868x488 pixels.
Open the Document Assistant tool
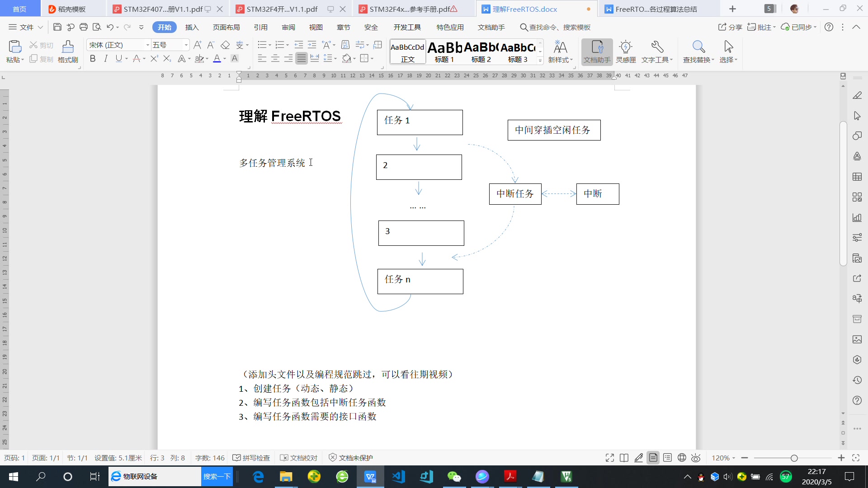(597, 52)
